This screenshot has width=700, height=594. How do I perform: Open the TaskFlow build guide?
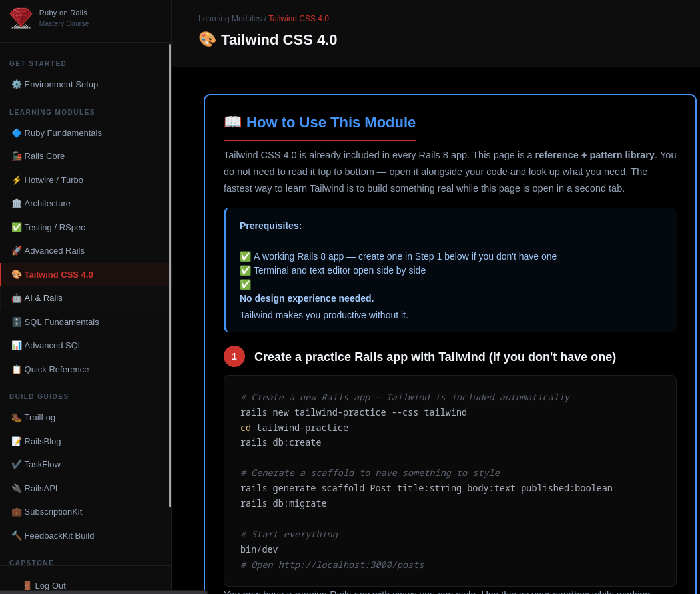85,465
